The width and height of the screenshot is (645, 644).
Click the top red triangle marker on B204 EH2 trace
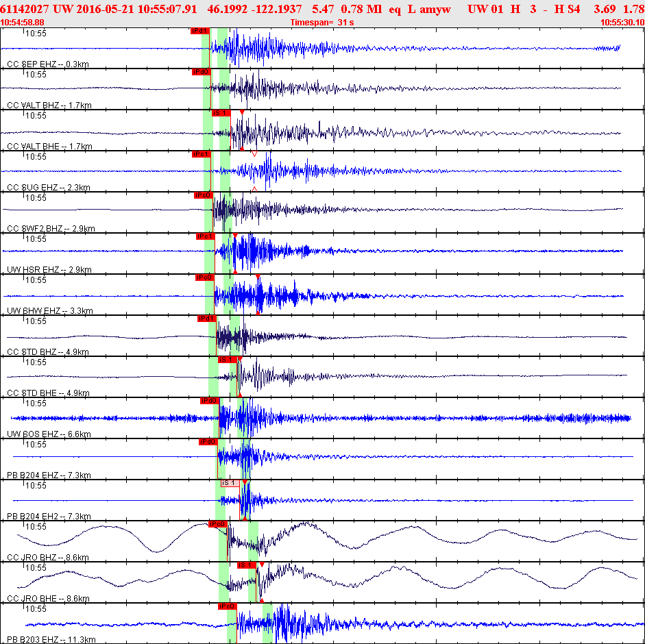pos(245,482)
